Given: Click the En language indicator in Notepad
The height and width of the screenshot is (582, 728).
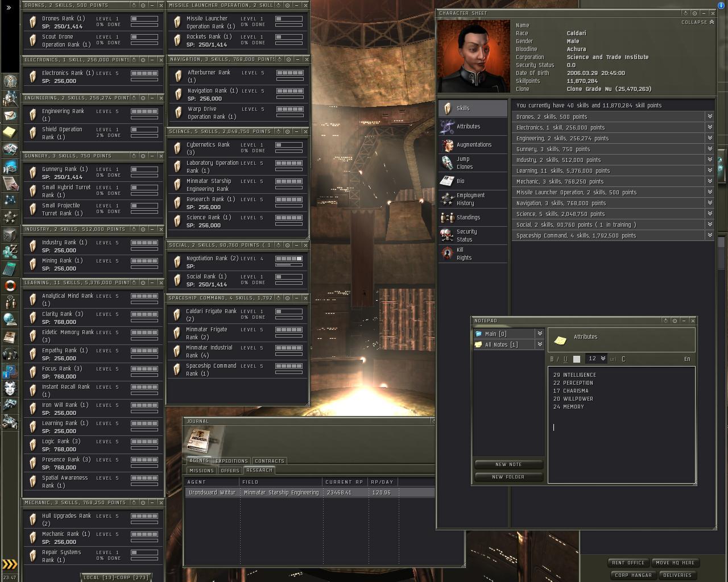Looking at the screenshot, I should click(x=687, y=359).
